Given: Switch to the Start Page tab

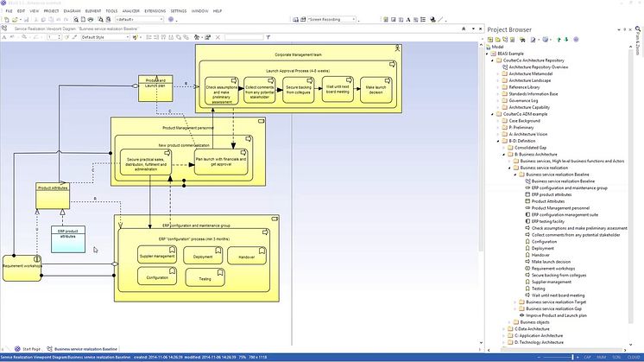Looking at the screenshot, I should [27, 349].
